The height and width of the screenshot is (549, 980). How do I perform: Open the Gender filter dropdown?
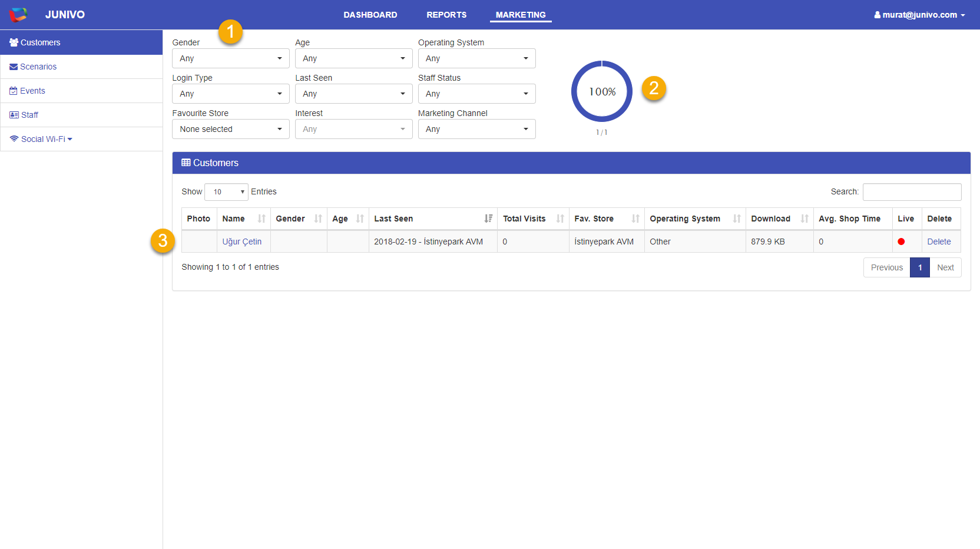tap(230, 58)
